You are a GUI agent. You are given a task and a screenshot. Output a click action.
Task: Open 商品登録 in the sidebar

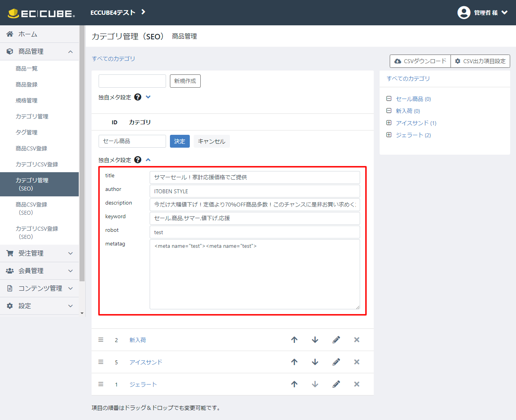(27, 85)
